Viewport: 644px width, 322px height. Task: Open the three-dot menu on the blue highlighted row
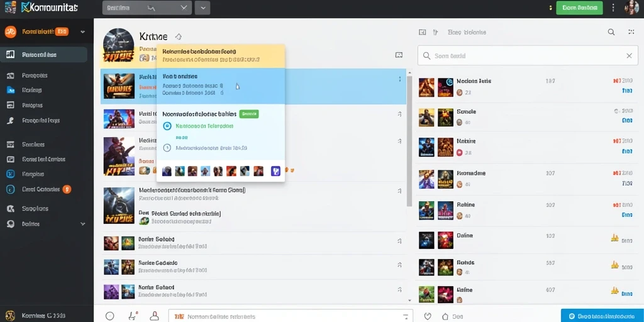pos(399,79)
